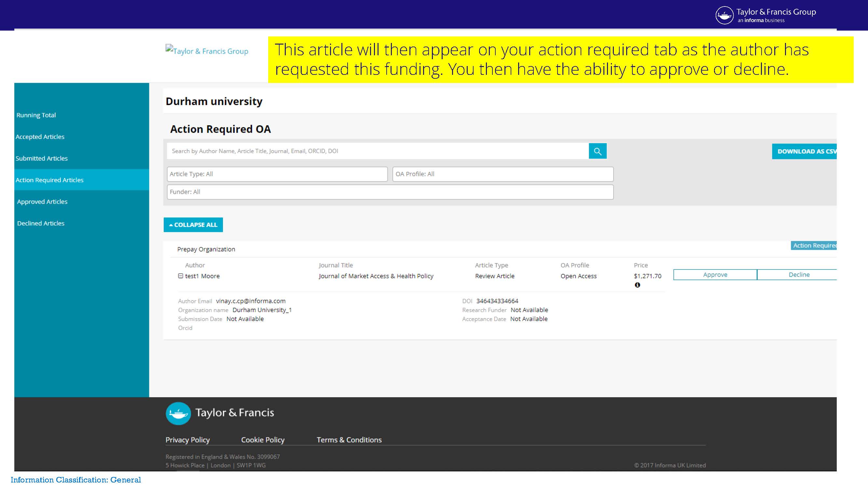Image resolution: width=868 pixels, height=488 pixels.
Task: Click the OA Profile column header
Action: click(575, 265)
